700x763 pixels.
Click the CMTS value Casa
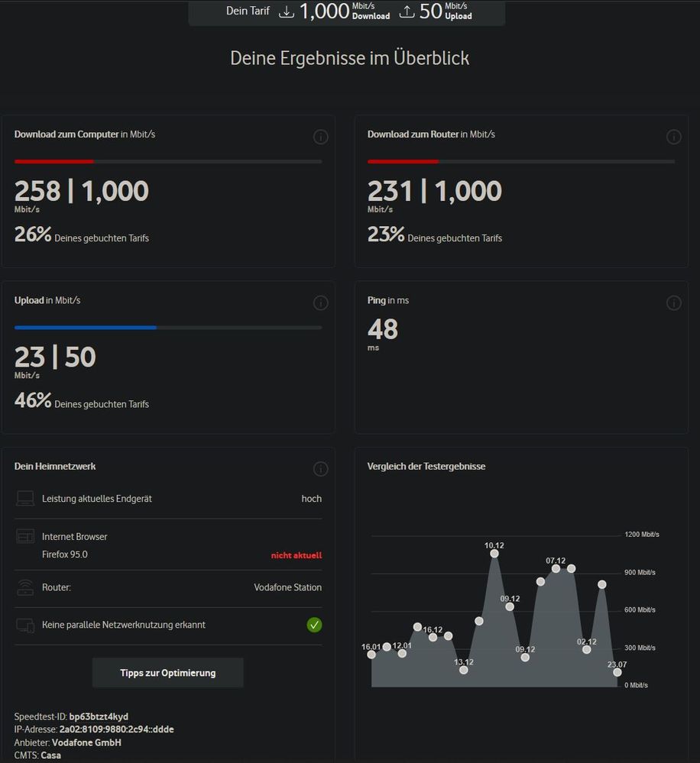50,755
